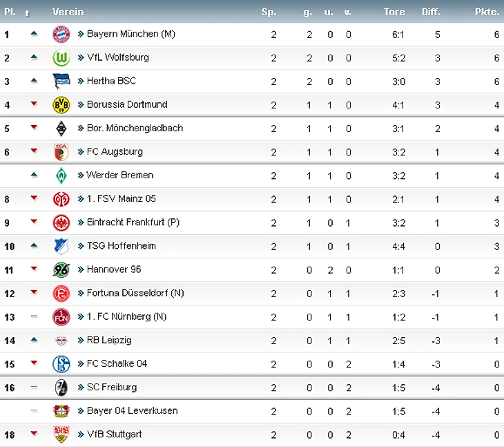The image size is (504, 447).
Task: Click the Hertha BSC flag logo
Action: pyautogui.click(x=61, y=82)
